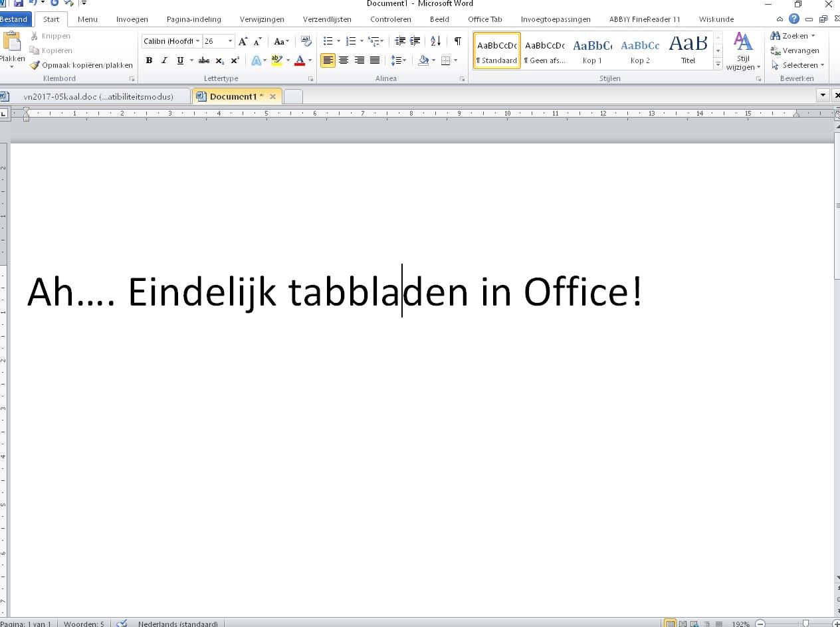Toggle italic formatting

(x=164, y=60)
